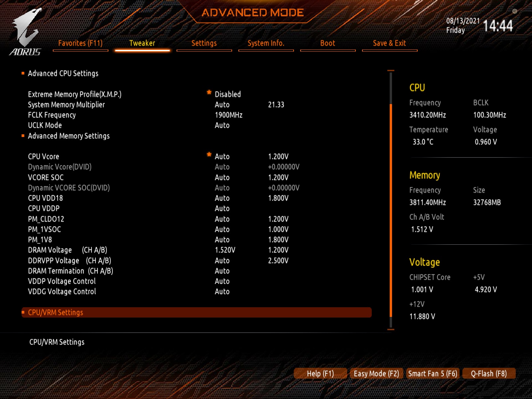Viewport: 532px width, 399px height.
Task: Click the small gear icon near the clock
Action: [x=515, y=11]
